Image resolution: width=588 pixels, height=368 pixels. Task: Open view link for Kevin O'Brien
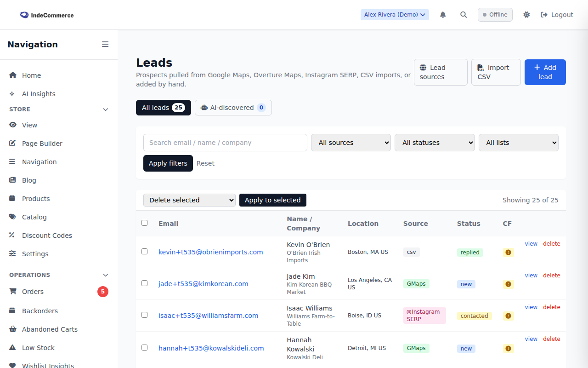click(531, 244)
